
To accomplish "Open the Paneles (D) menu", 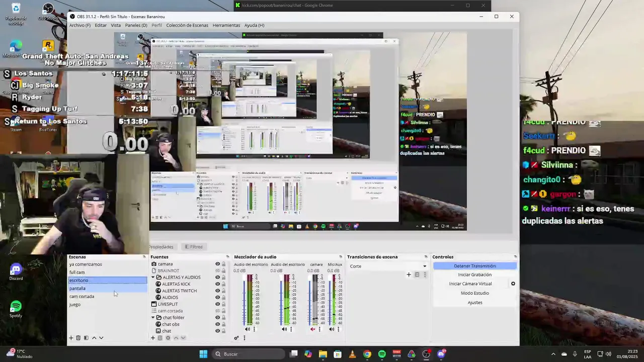I will coord(136,25).
